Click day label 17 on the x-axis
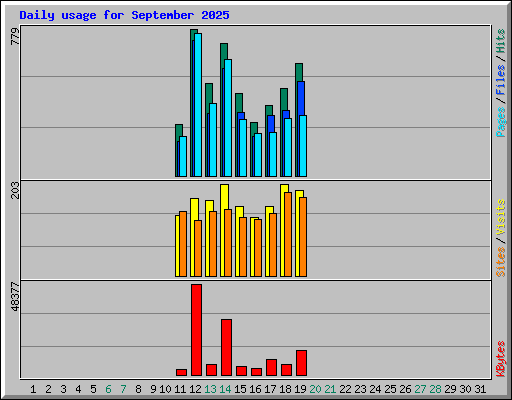This screenshot has height=400, width=512. coord(270,389)
